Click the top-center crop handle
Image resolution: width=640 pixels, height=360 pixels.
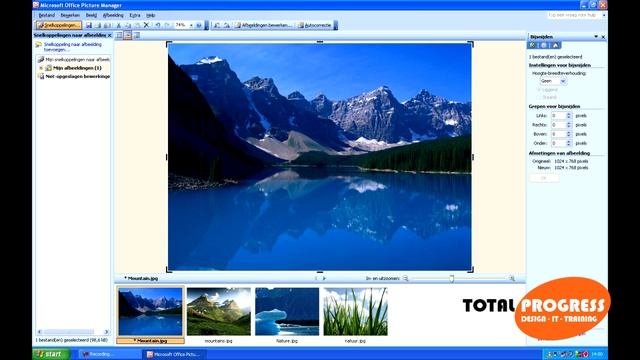[x=320, y=42]
